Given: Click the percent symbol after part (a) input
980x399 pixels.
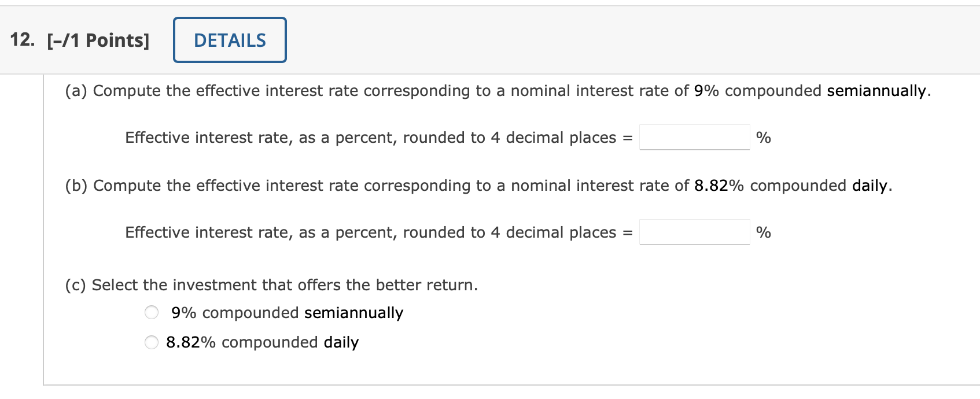Looking at the screenshot, I should click(764, 138).
